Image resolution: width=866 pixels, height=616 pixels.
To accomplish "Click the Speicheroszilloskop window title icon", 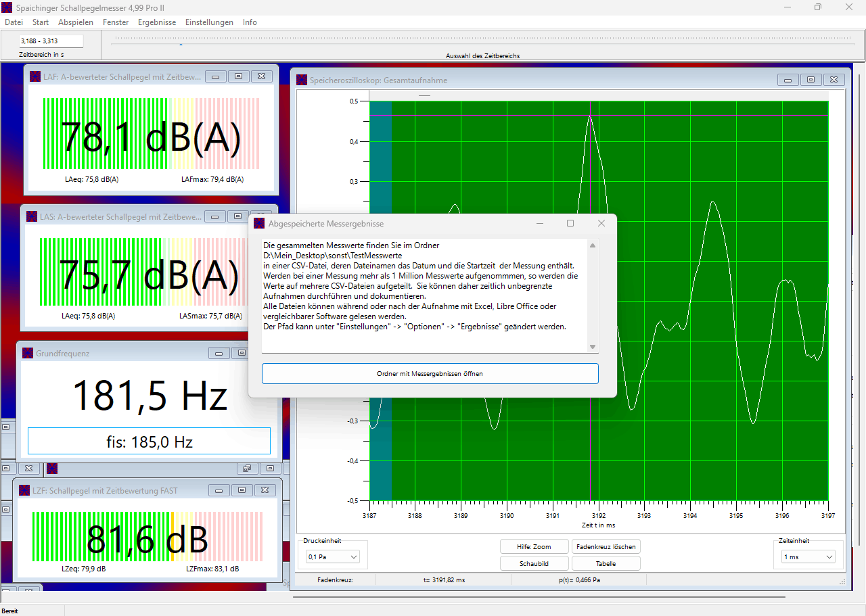I will [x=302, y=80].
